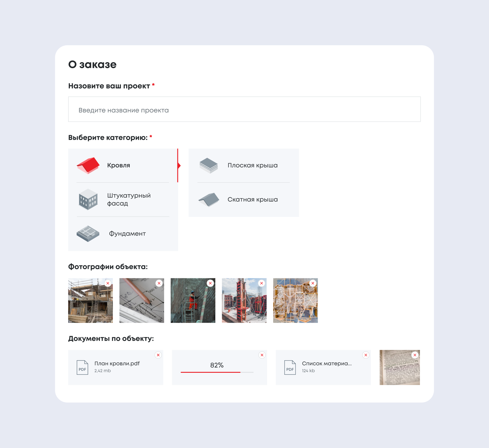Choose the Плоская крыша flat roof icon

tap(209, 165)
